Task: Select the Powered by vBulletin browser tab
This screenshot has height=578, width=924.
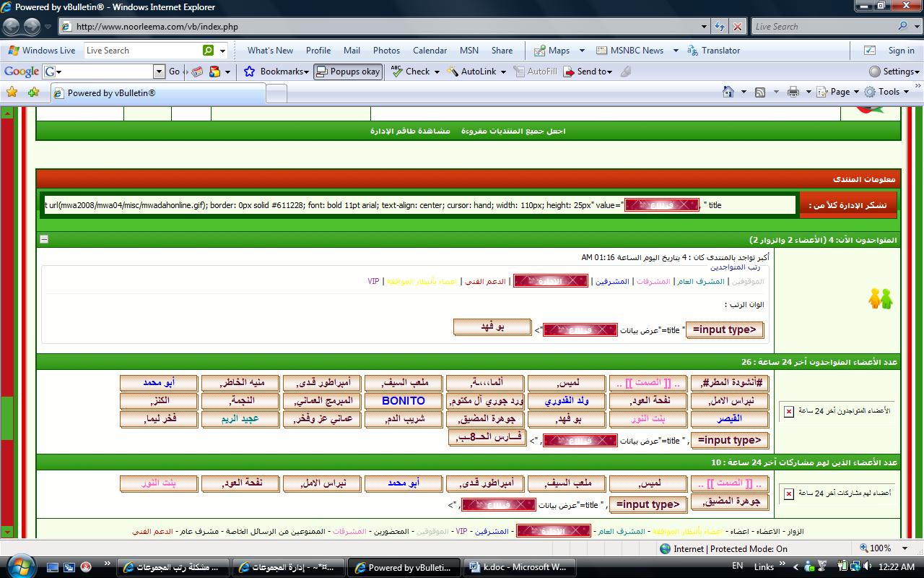Action: pyautogui.click(x=157, y=92)
